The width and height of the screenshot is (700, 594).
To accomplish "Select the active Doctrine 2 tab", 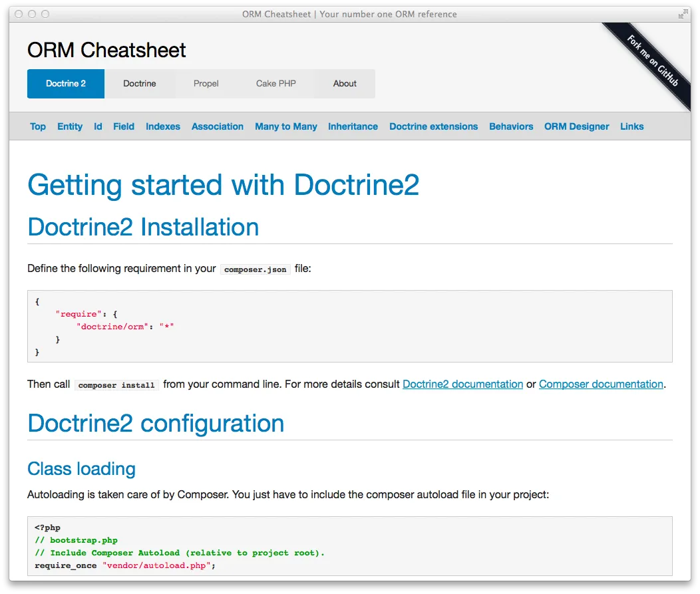I will (65, 83).
